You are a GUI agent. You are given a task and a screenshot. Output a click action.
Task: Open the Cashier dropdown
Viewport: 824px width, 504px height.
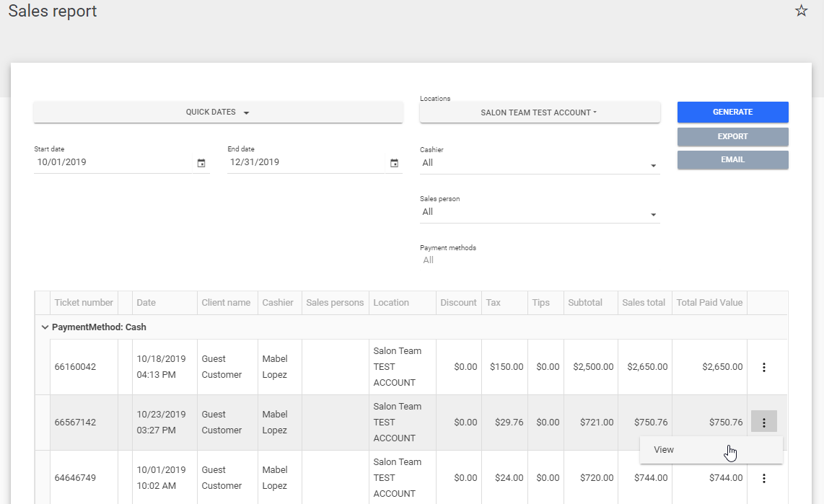pyautogui.click(x=539, y=164)
